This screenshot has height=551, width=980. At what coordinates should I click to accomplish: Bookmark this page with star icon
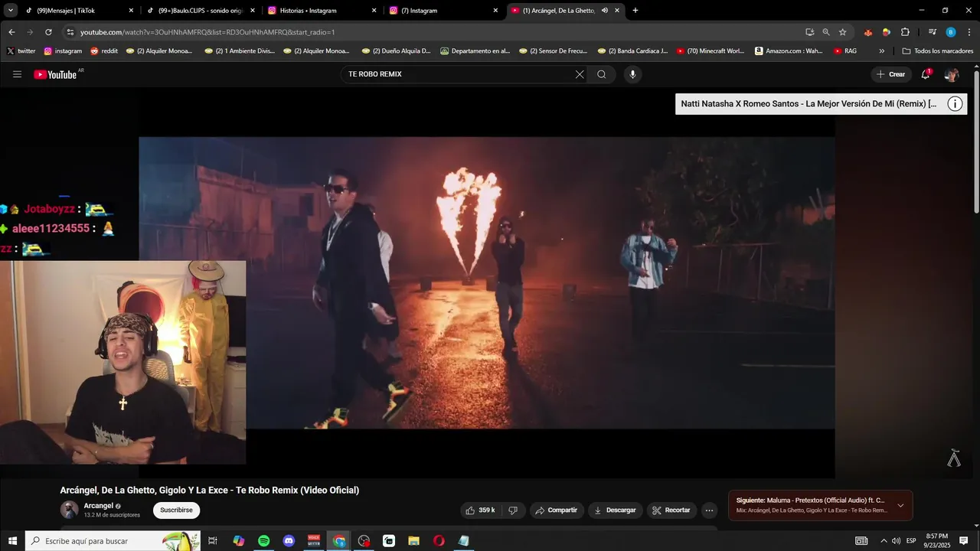[843, 32]
